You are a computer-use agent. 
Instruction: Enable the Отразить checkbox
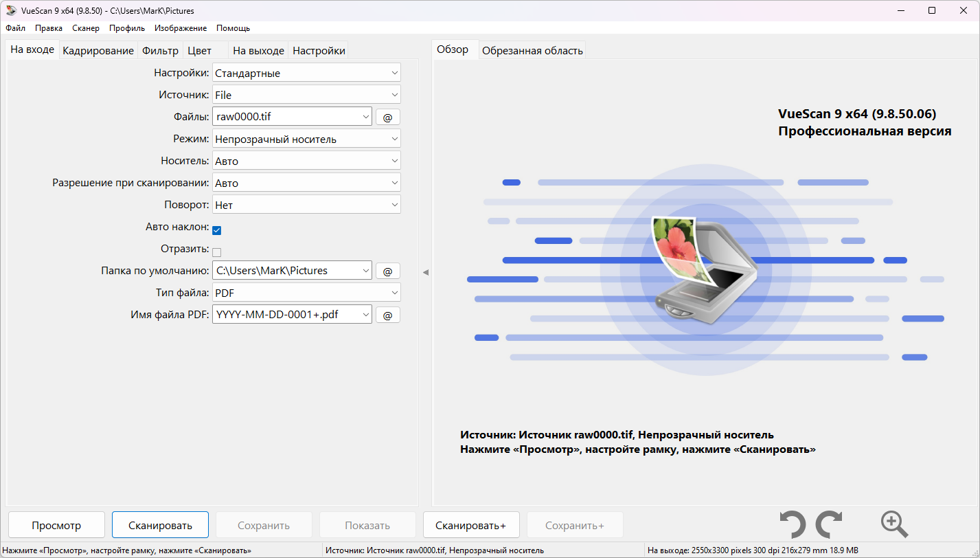[x=217, y=252]
